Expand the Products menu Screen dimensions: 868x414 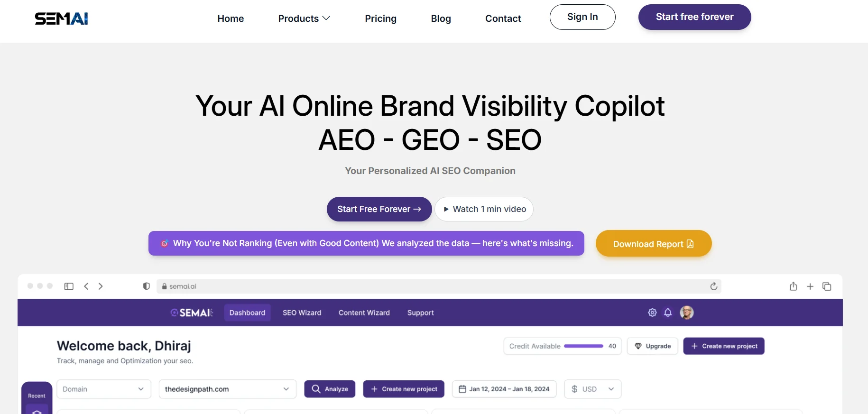[x=304, y=18]
